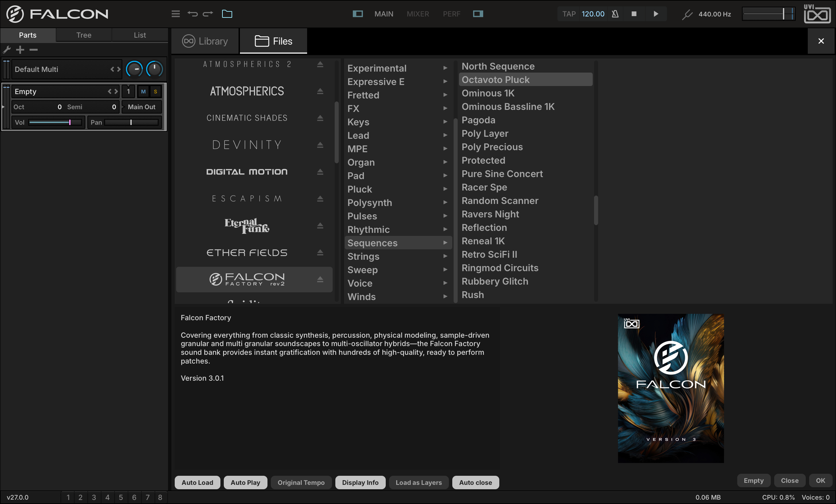Image resolution: width=836 pixels, height=504 pixels.
Task: Click the UVI logo icon
Action: pyautogui.click(x=817, y=14)
